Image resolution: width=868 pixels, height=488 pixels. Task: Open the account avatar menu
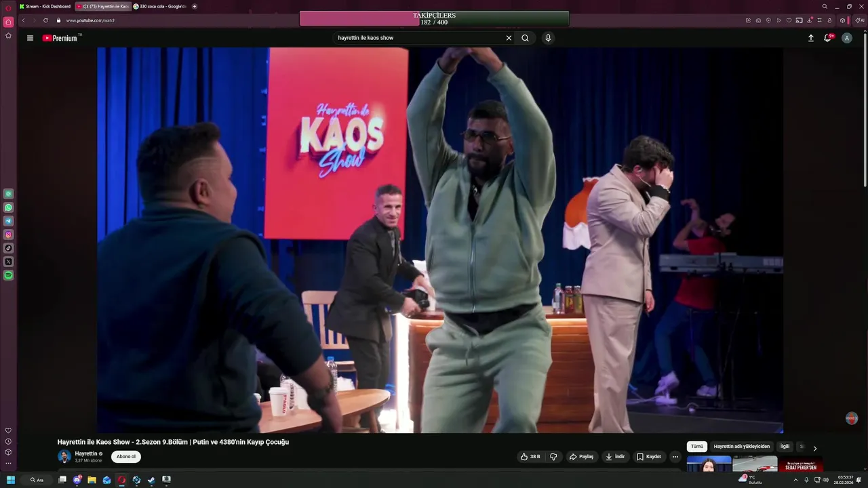pos(846,38)
